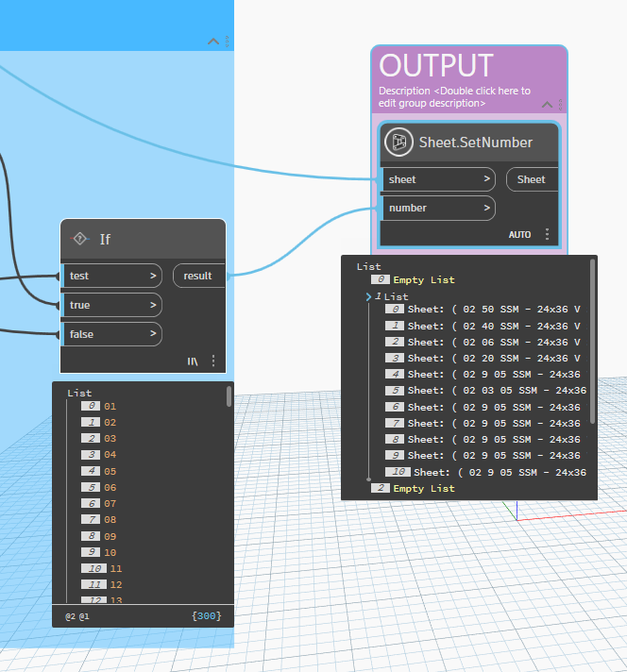Click the OUTPUT group description text

click(454, 97)
